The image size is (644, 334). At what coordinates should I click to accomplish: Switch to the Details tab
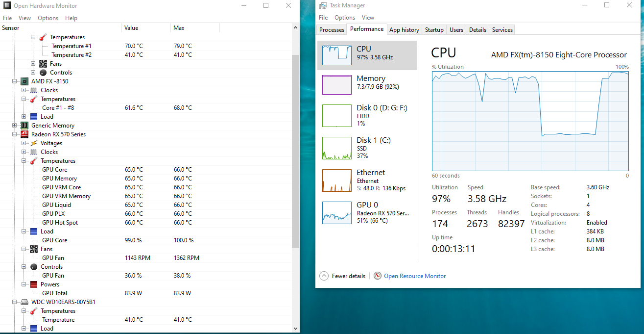tap(477, 30)
